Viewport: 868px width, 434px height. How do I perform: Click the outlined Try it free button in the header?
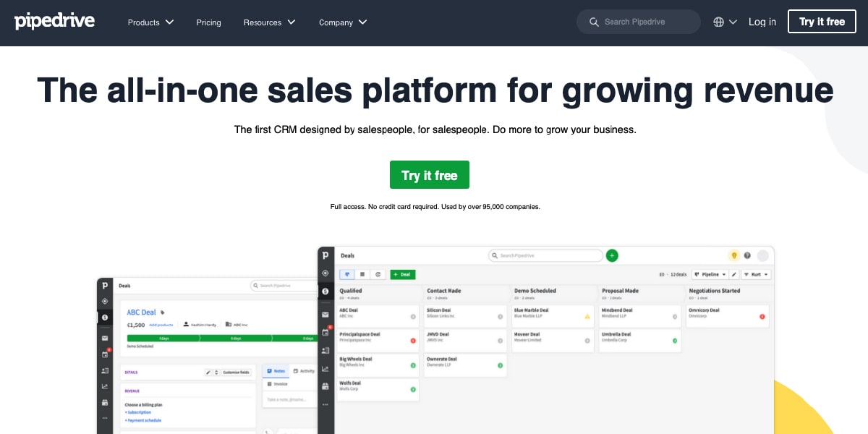822,22
